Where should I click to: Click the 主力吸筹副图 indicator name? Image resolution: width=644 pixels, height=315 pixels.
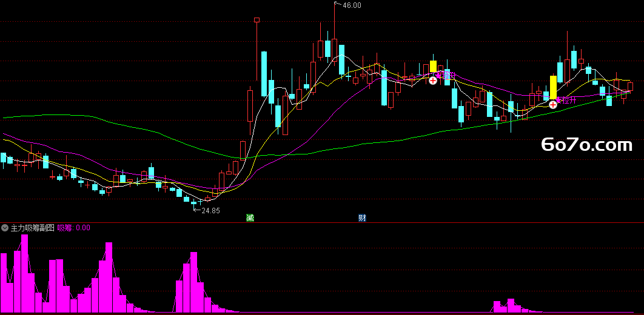[33, 228]
